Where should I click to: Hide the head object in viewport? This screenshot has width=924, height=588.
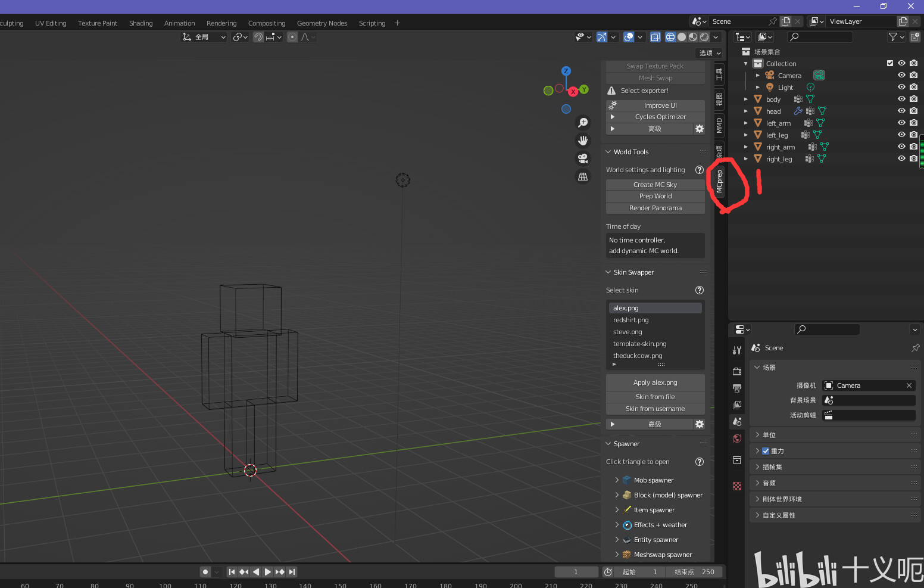[901, 111]
